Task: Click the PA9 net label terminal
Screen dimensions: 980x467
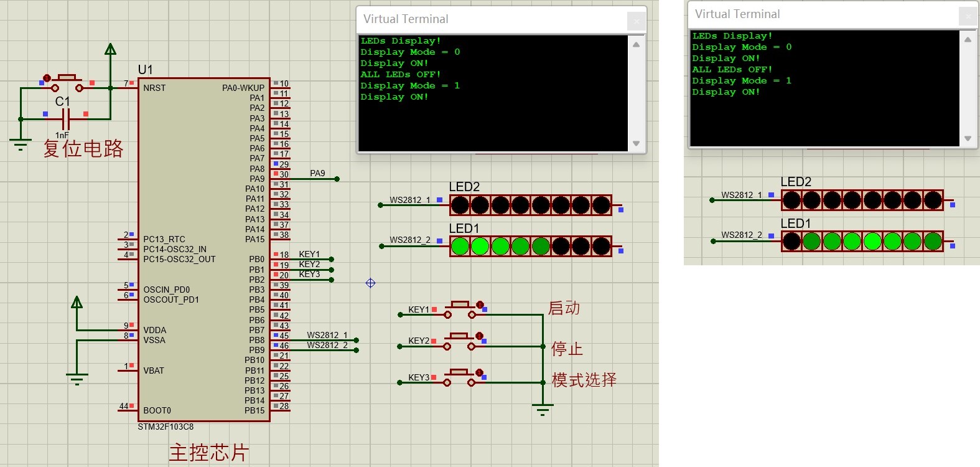Action: click(x=337, y=179)
